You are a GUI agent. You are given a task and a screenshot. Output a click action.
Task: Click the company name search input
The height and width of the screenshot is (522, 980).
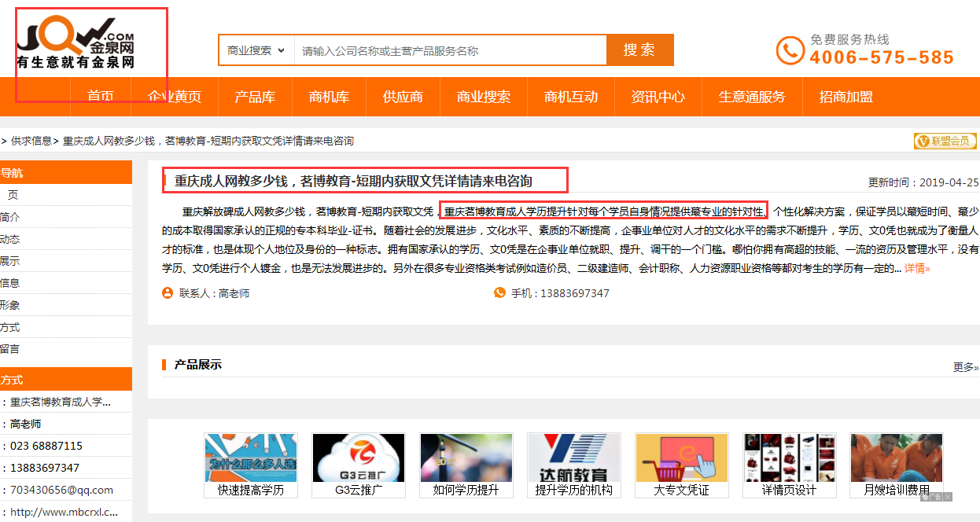[450, 50]
